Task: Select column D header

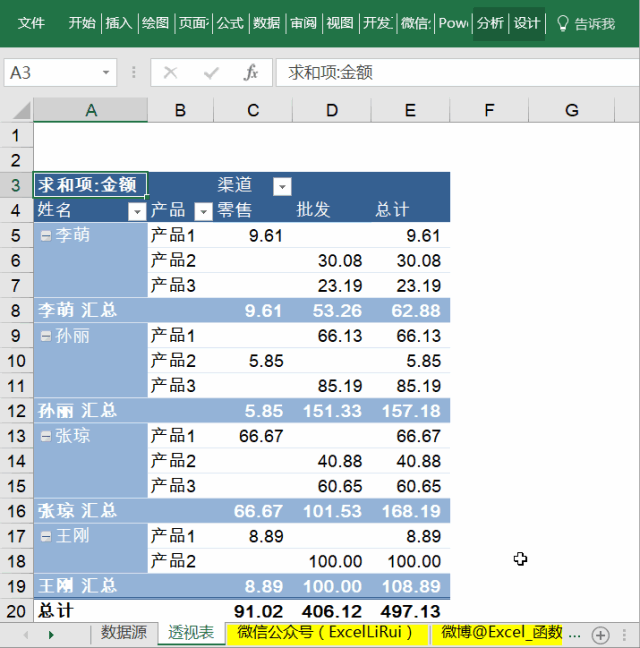Action: point(331,110)
